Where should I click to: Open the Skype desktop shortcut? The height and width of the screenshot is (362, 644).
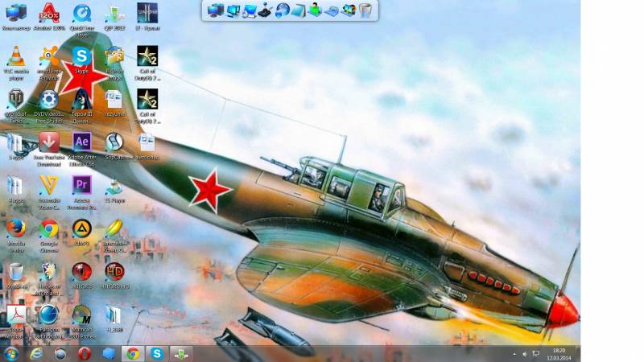(x=82, y=56)
